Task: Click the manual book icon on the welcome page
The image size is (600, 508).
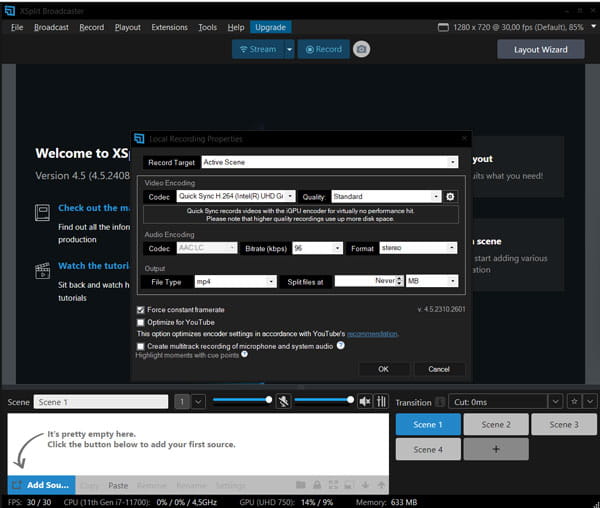Action: click(42, 213)
